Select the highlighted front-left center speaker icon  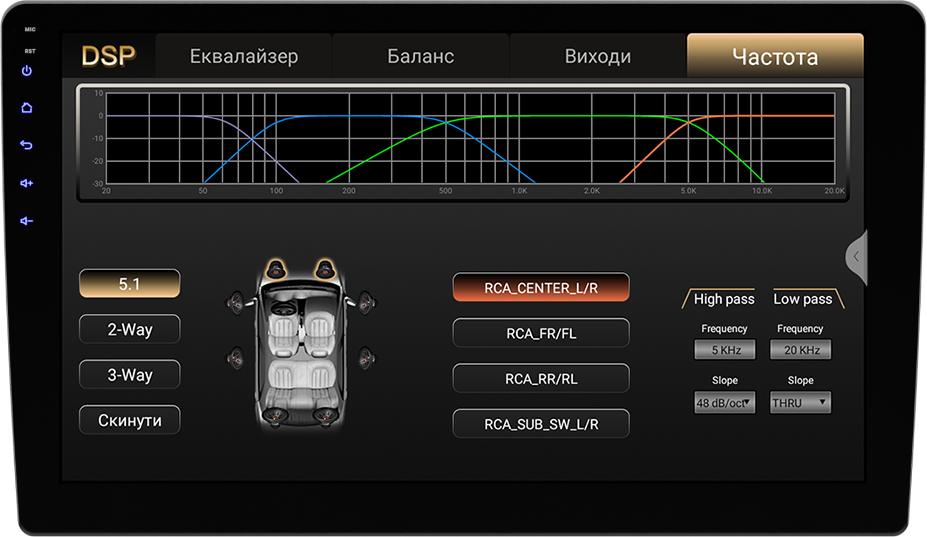coord(276,270)
